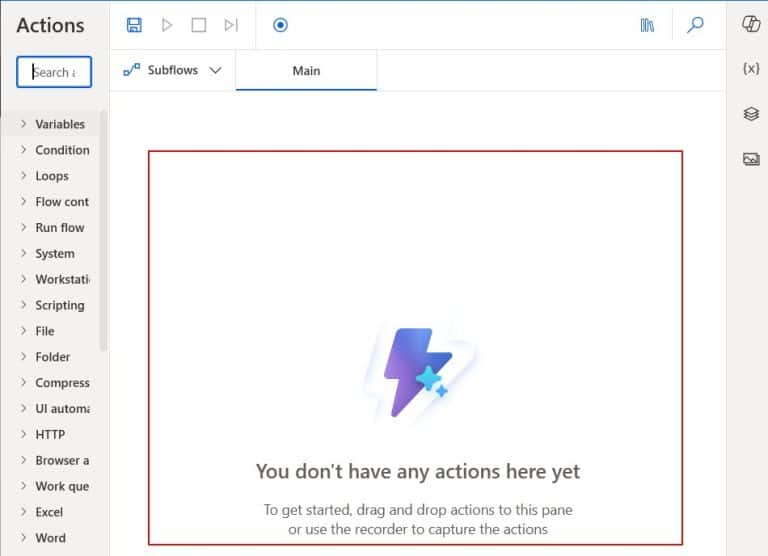
Task: Open UI elements layers icon
Action: click(x=751, y=114)
